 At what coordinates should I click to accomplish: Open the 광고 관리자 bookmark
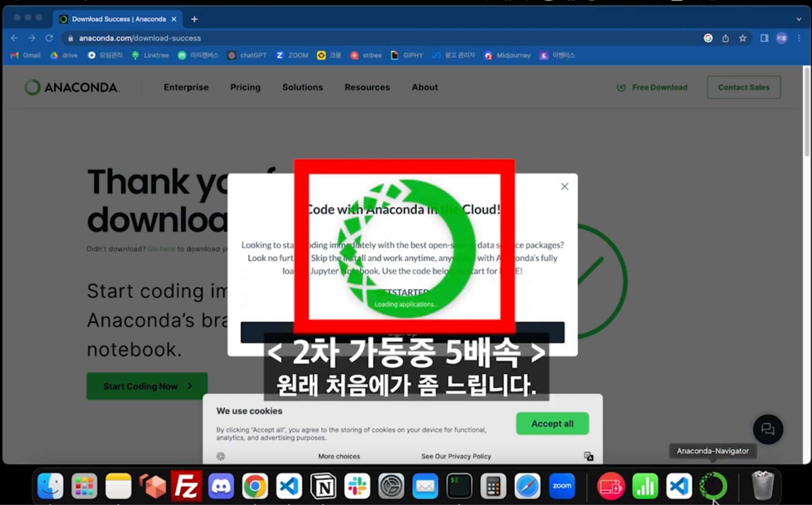(453, 55)
